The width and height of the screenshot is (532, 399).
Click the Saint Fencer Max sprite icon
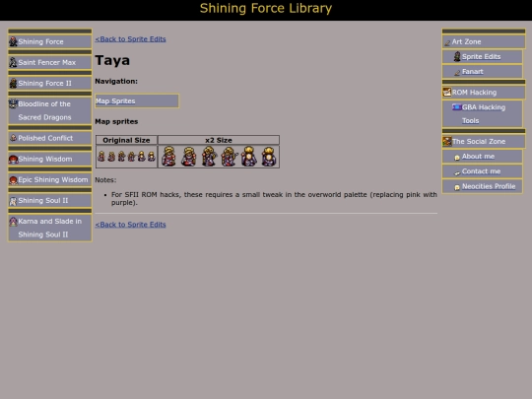13,62
